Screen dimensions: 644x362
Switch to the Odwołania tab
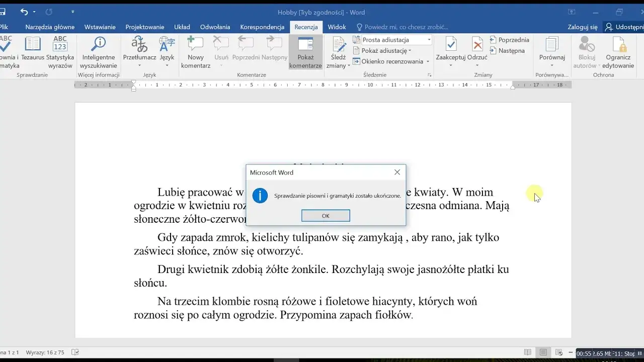click(215, 27)
